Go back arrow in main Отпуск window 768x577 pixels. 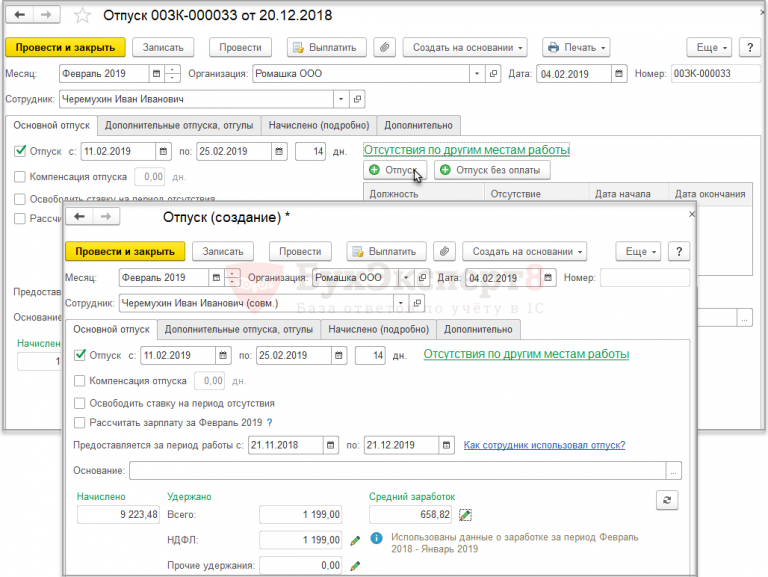[x=20, y=15]
